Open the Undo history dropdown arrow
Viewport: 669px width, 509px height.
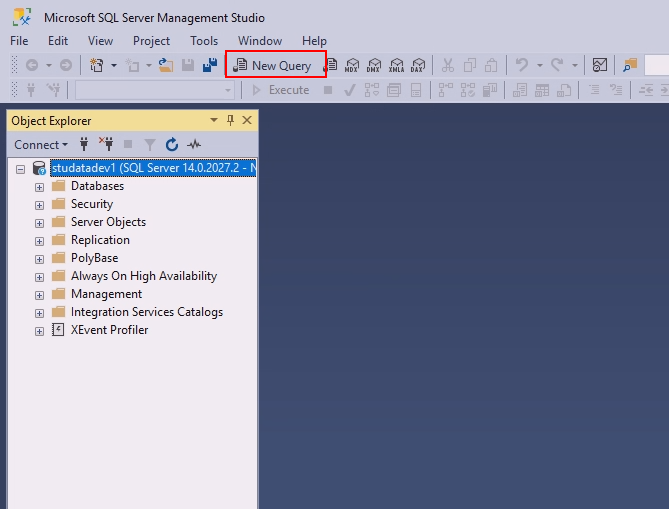pos(540,65)
